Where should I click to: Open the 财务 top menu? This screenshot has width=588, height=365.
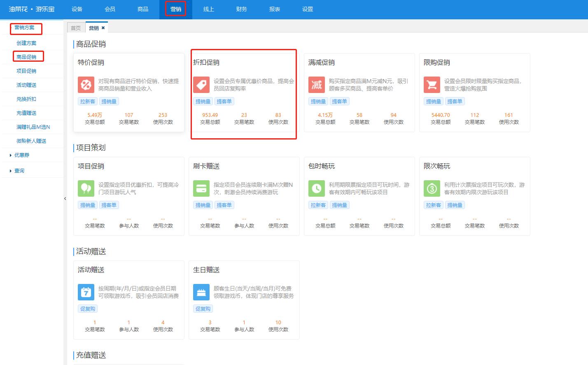(x=242, y=9)
